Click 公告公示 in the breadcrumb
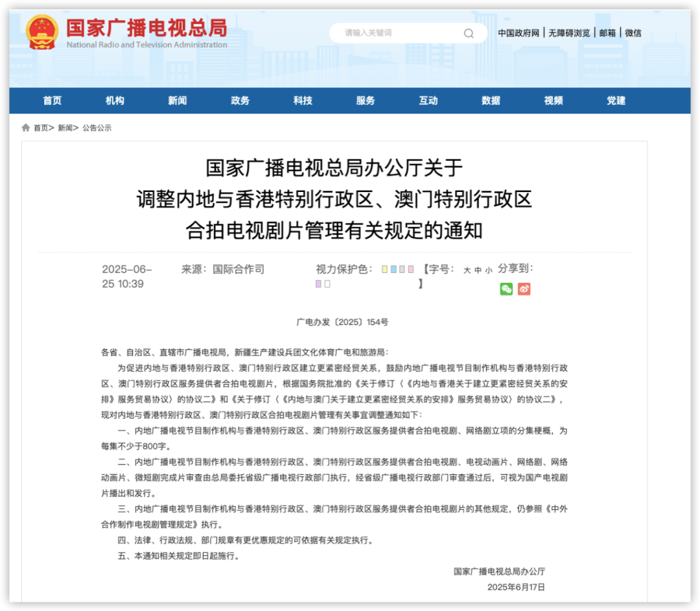Viewport: 700px width, 611px height. pyautogui.click(x=97, y=128)
